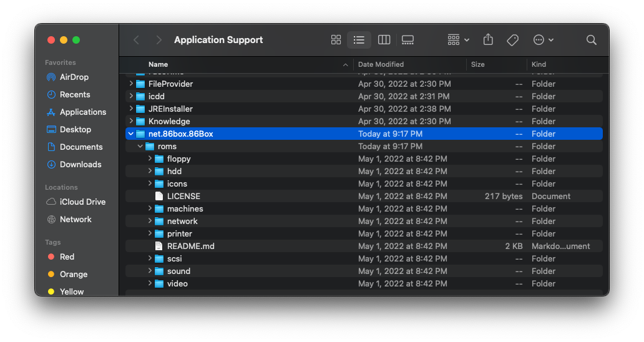Click the Tags toolbar icon
644x342 pixels.
[x=512, y=40]
